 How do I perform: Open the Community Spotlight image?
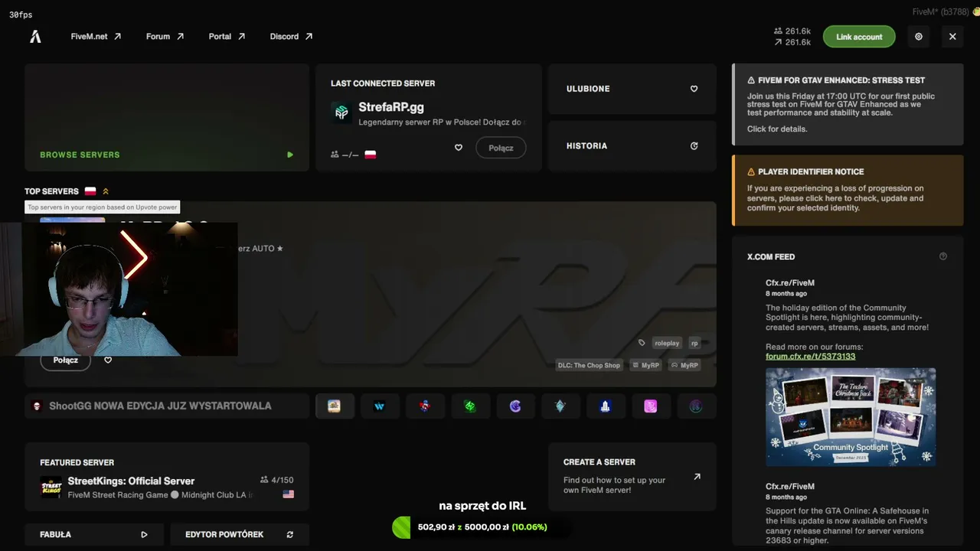point(851,417)
